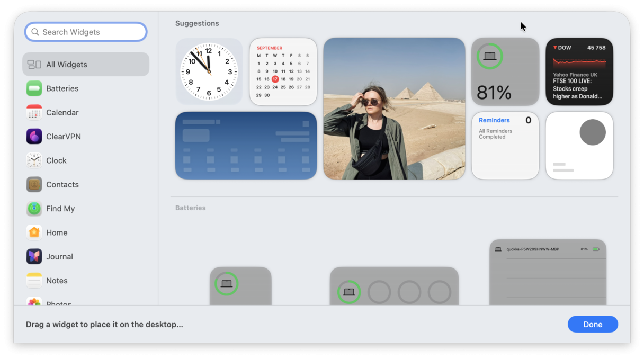Open the Journal widget category

point(59,256)
